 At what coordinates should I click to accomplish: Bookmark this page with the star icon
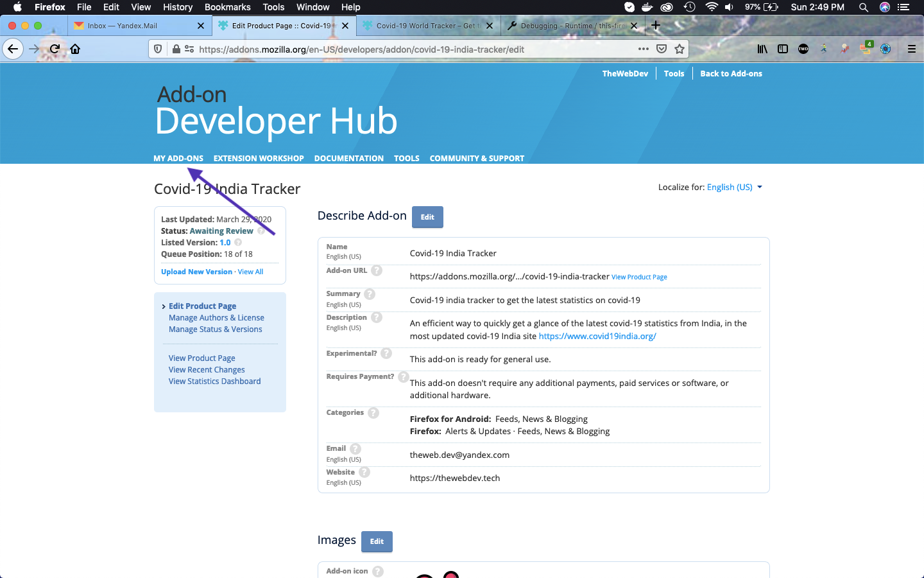point(680,49)
